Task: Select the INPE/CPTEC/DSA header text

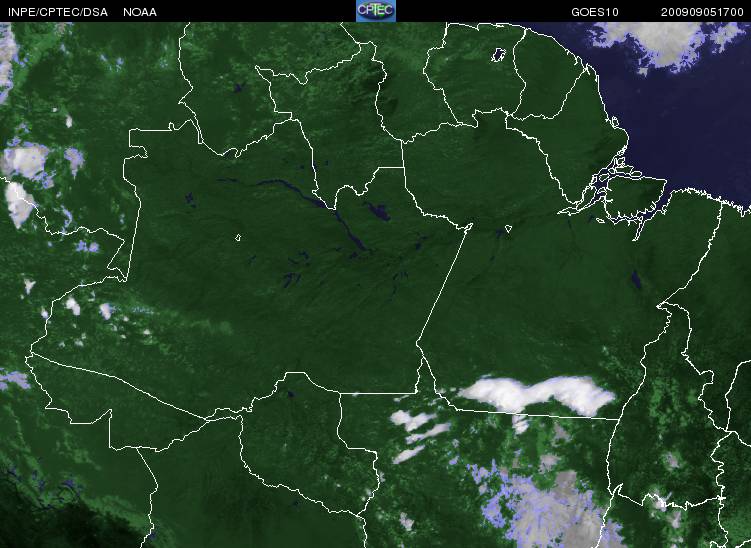Action: [58, 12]
